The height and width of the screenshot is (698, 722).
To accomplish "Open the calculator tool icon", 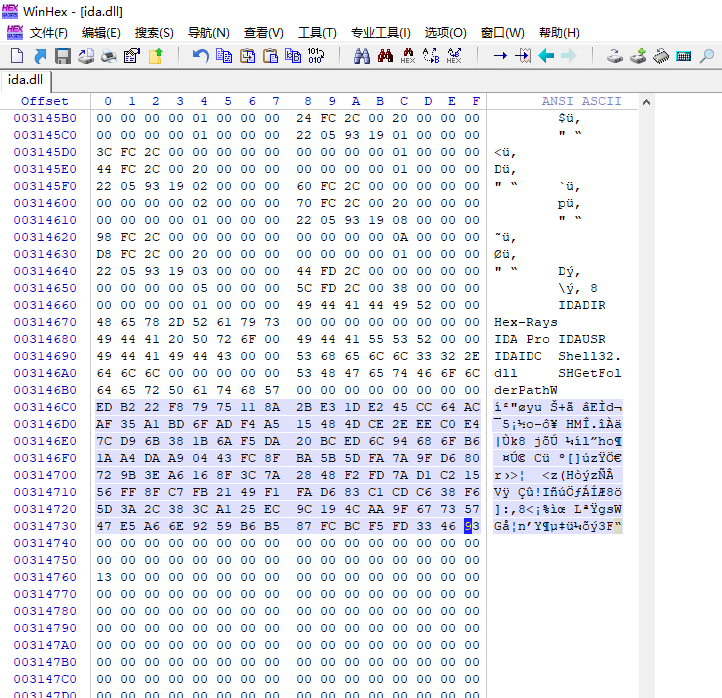I will [684, 56].
